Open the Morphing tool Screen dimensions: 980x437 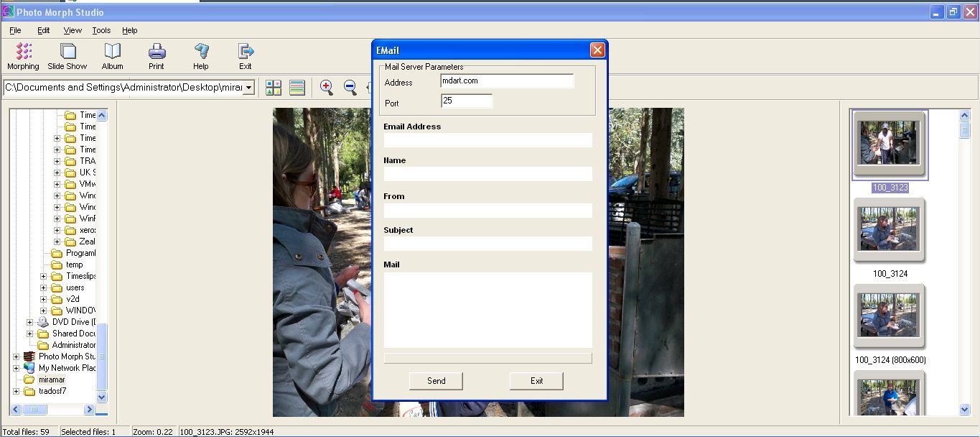23,56
